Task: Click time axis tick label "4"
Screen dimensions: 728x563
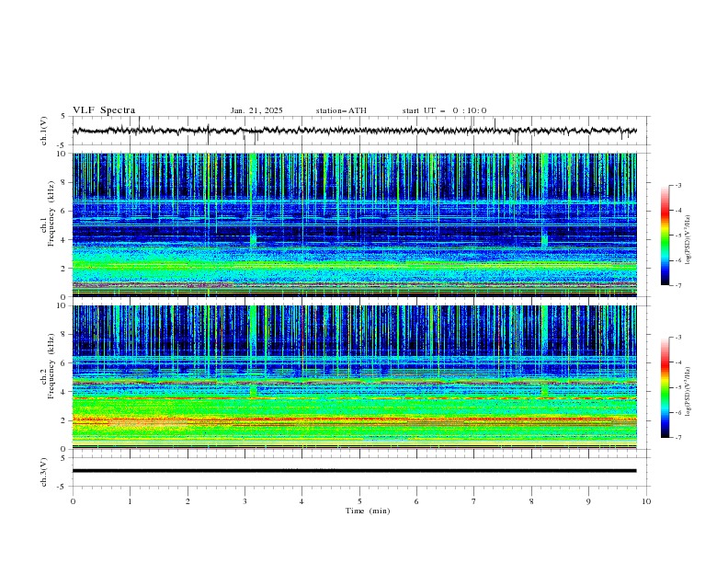Action: (301, 501)
